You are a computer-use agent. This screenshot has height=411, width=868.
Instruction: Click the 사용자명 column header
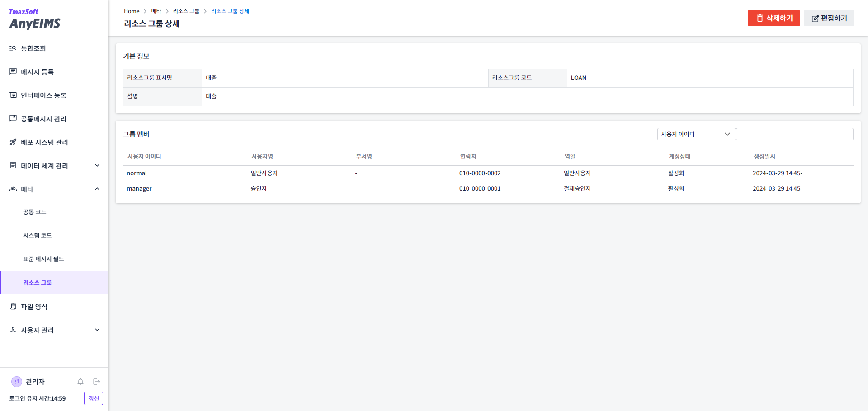(262, 156)
